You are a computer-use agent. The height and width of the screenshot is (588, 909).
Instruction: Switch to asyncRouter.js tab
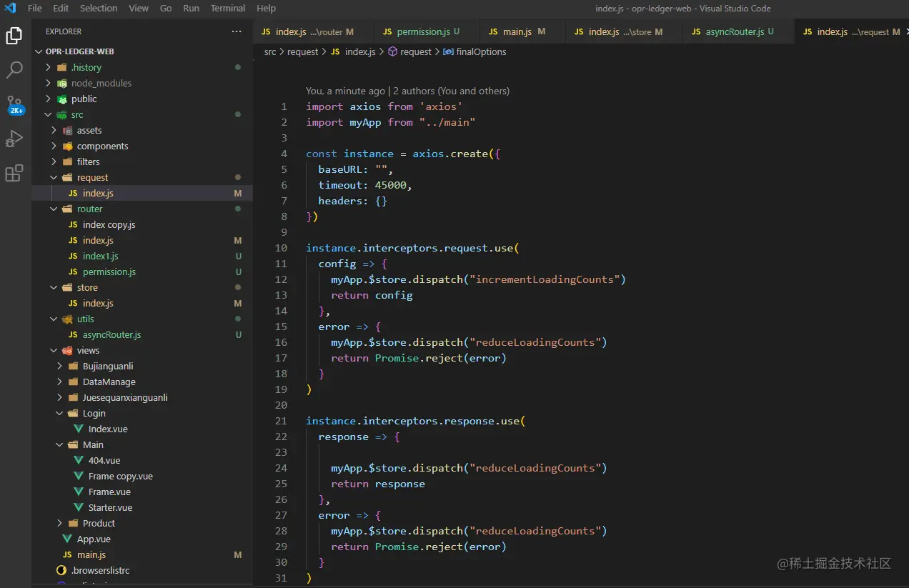[738, 31]
